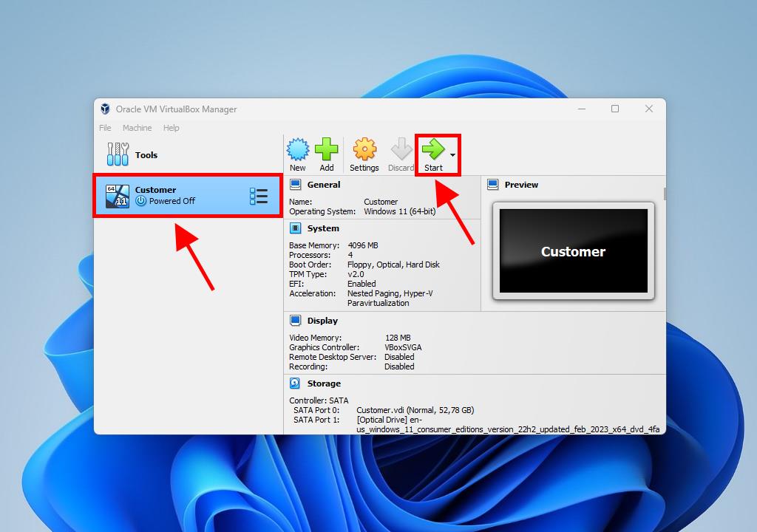Open the Help menu
This screenshot has height=532, width=757.
171,128
